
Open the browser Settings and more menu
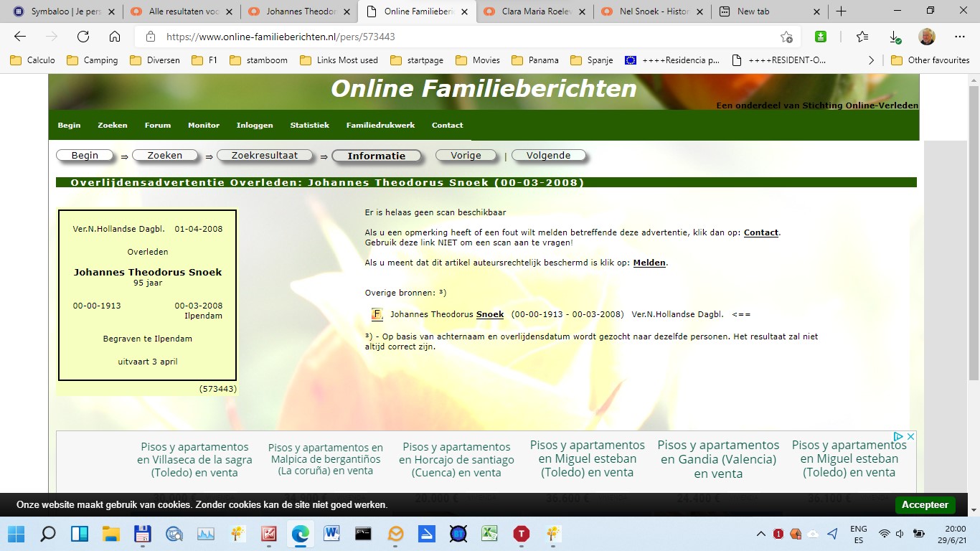[x=960, y=37]
